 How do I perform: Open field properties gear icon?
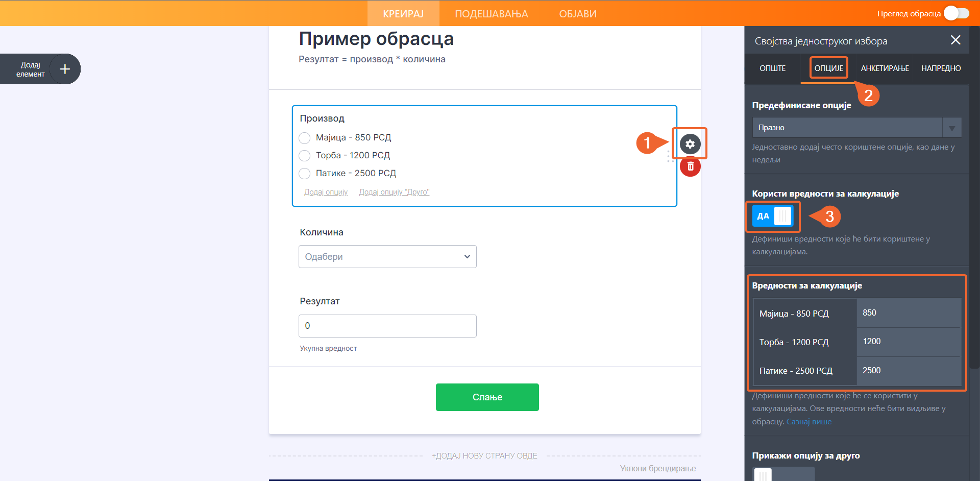pyautogui.click(x=690, y=144)
